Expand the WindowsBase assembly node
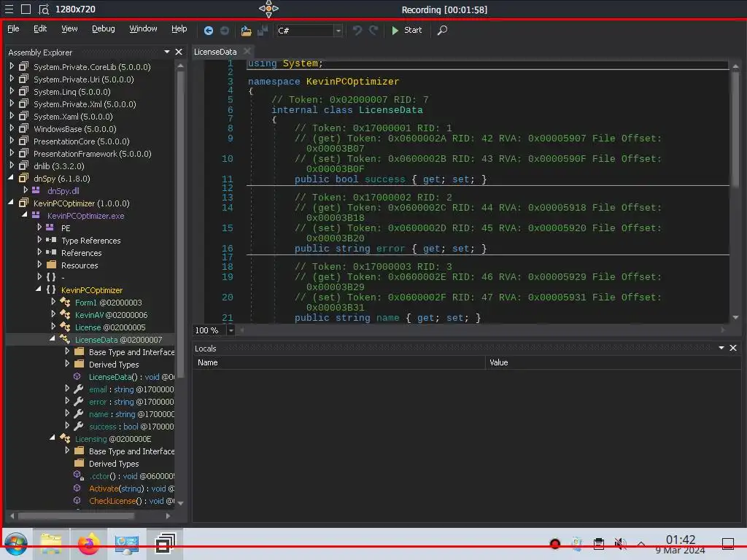This screenshot has height=560, width=747. (x=12, y=128)
